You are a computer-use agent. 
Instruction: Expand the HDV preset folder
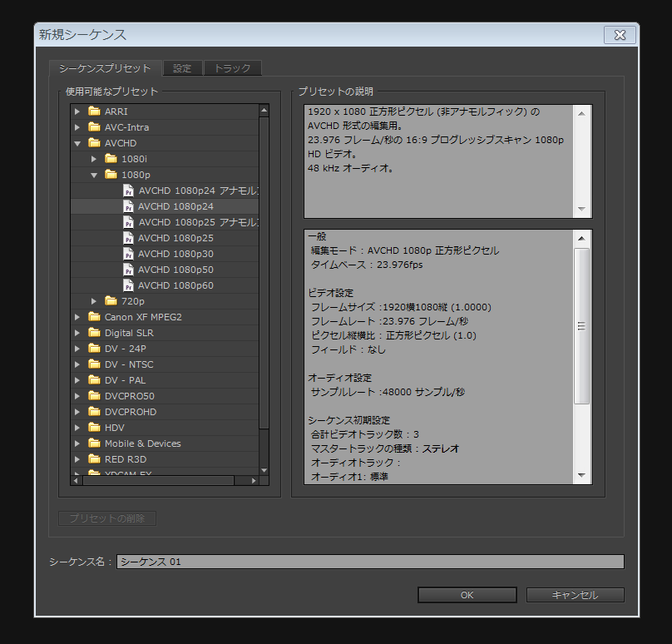[x=77, y=428]
